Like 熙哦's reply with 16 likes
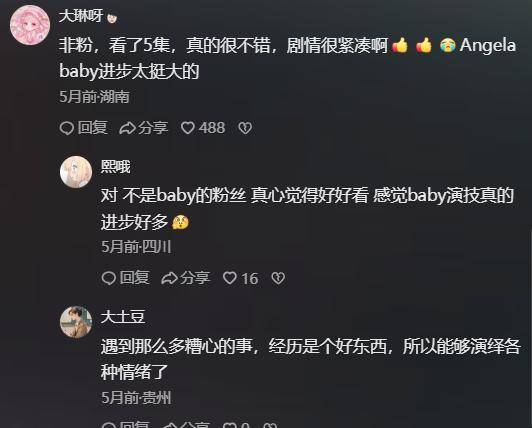The image size is (532, 428). (x=230, y=278)
